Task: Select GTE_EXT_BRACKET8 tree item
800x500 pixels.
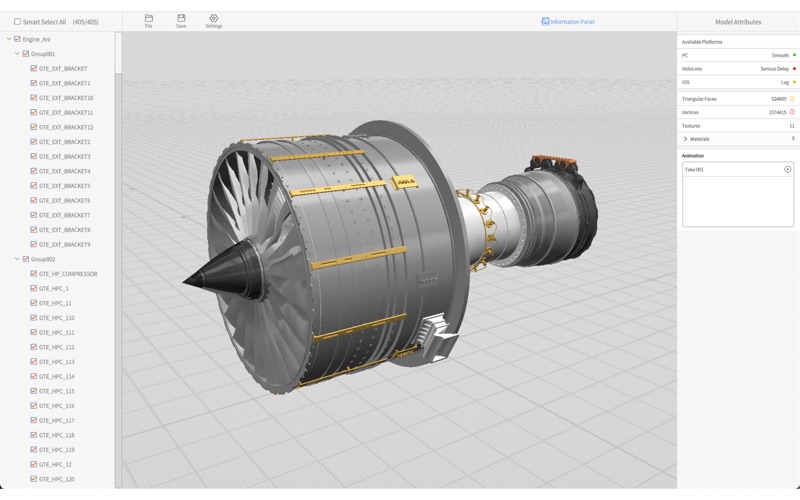Action: click(64, 230)
